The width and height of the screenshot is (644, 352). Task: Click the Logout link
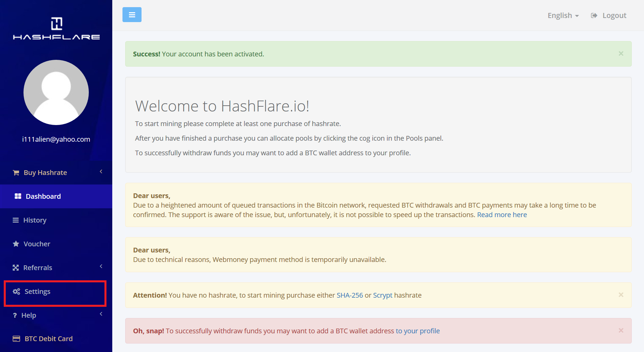pyautogui.click(x=609, y=15)
